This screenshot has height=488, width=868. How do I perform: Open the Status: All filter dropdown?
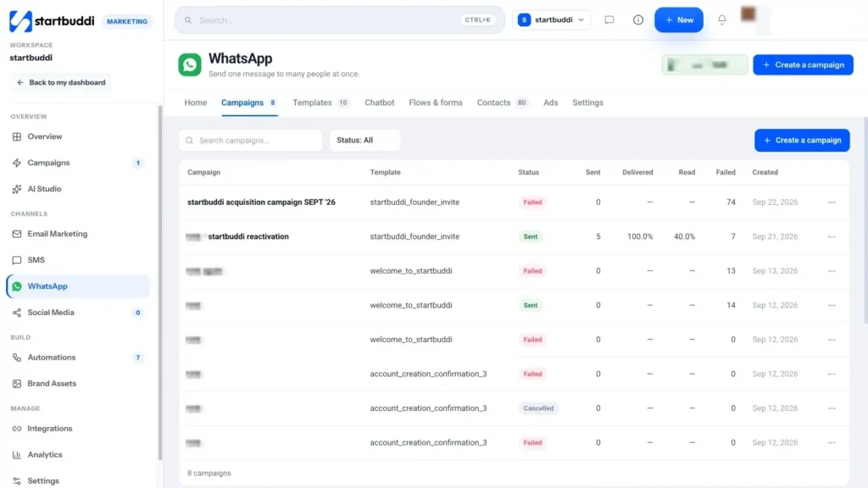coord(364,141)
